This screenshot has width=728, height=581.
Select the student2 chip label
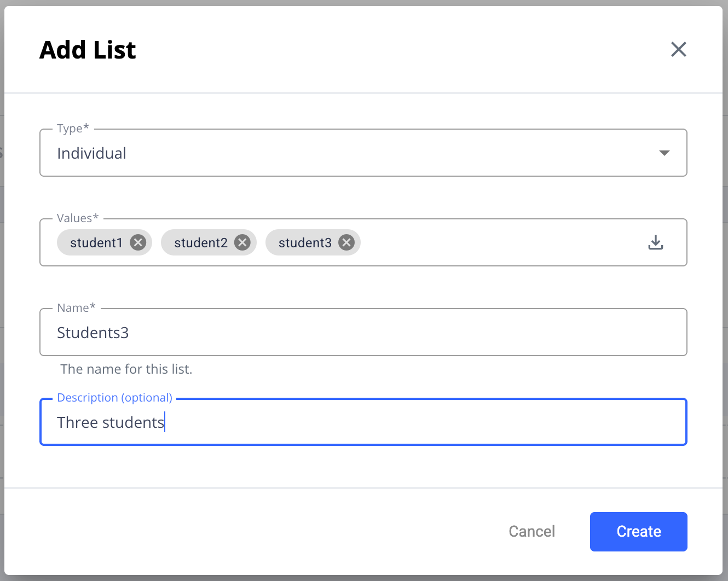tap(200, 242)
